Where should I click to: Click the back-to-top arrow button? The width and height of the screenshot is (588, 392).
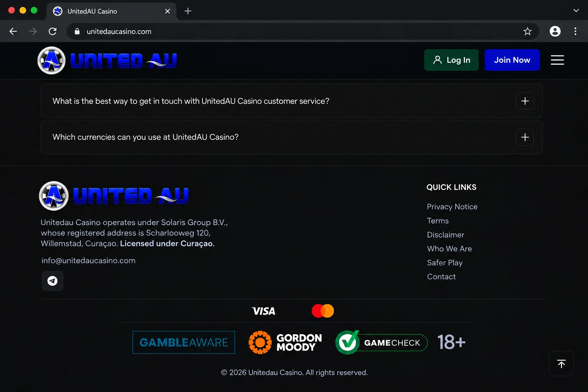(561, 364)
